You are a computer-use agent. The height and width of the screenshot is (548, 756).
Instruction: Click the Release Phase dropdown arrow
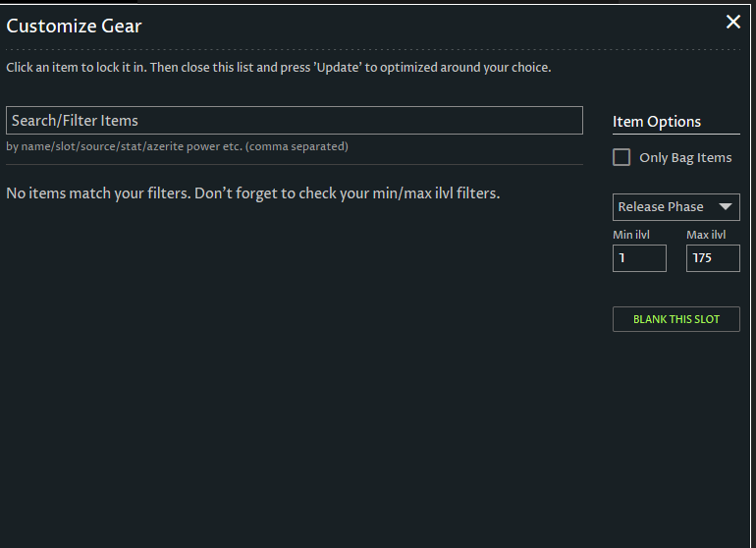click(726, 207)
